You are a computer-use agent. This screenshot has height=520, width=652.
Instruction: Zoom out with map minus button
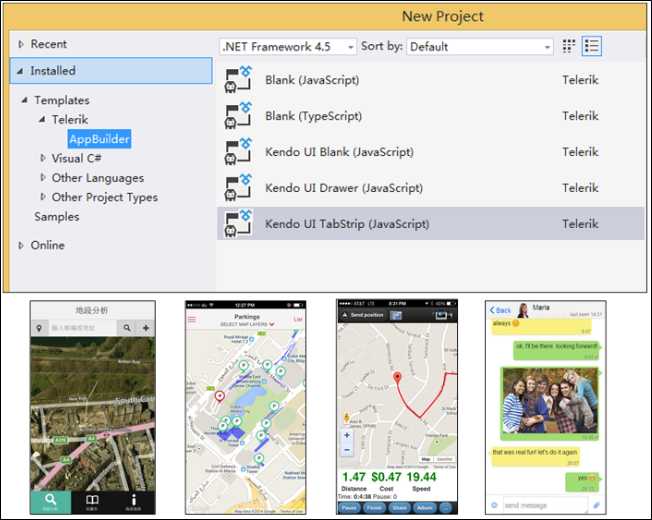pos(347,450)
